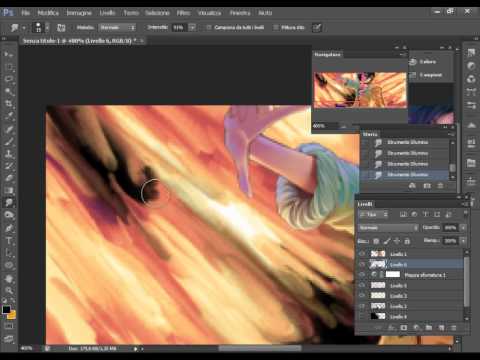Open layer blend mode Normale dropdown
Screen dimensions: 480x360
(388, 228)
